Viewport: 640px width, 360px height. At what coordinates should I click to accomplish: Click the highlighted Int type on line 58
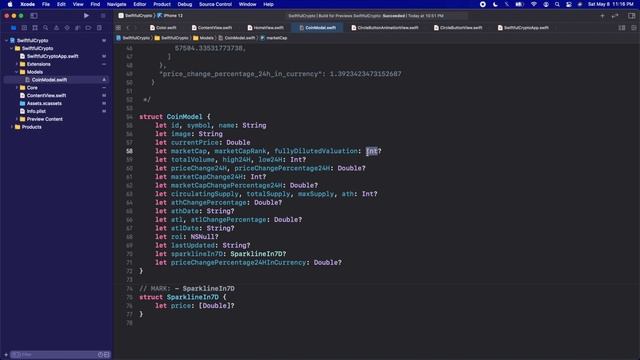point(371,151)
